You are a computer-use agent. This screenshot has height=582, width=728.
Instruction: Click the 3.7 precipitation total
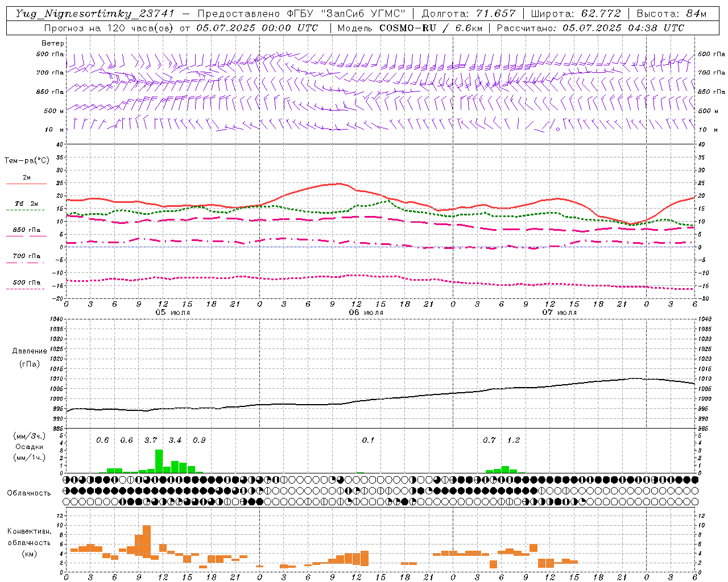click(x=151, y=440)
